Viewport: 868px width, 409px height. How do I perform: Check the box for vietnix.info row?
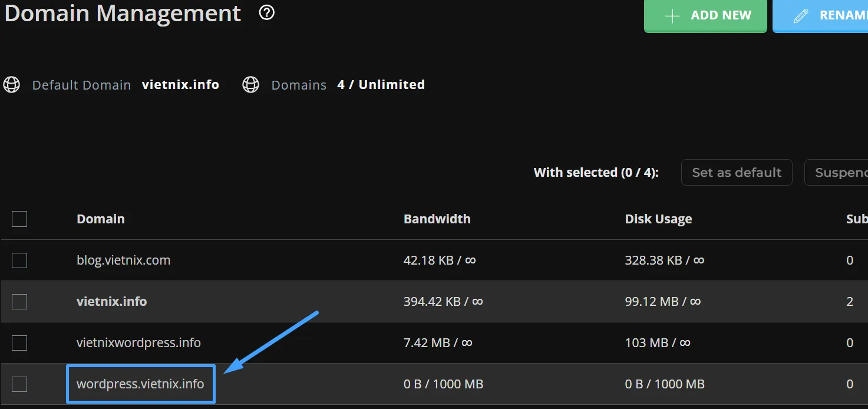(x=19, y=302)
